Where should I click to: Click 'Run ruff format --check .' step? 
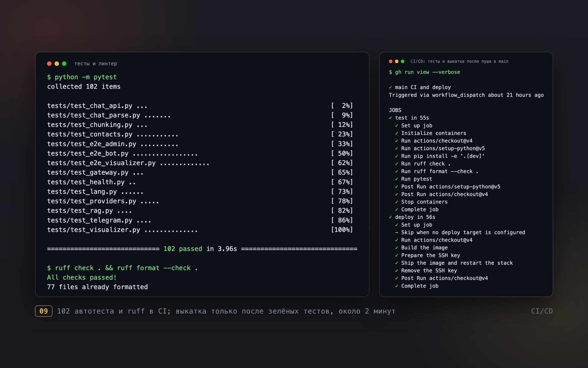point(437,171)
